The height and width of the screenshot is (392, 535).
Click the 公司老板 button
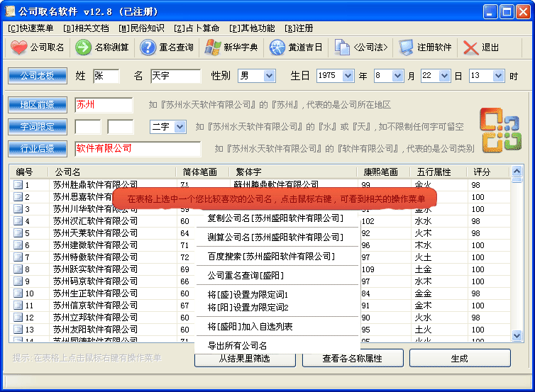37,76
